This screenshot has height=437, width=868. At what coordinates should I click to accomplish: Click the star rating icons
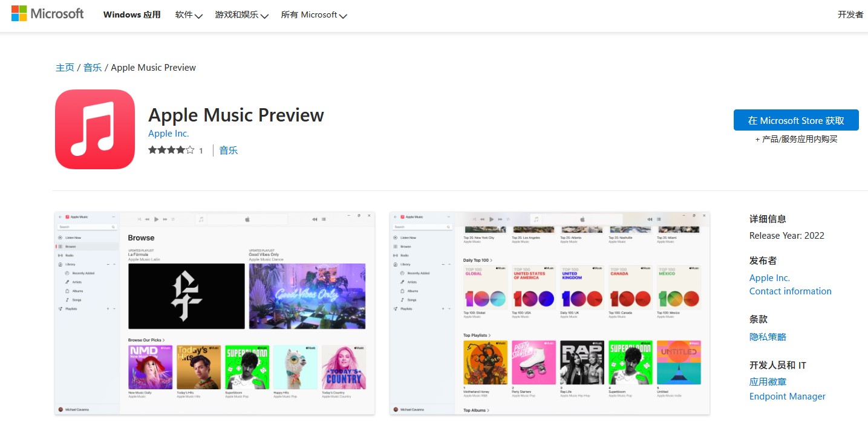171,150
